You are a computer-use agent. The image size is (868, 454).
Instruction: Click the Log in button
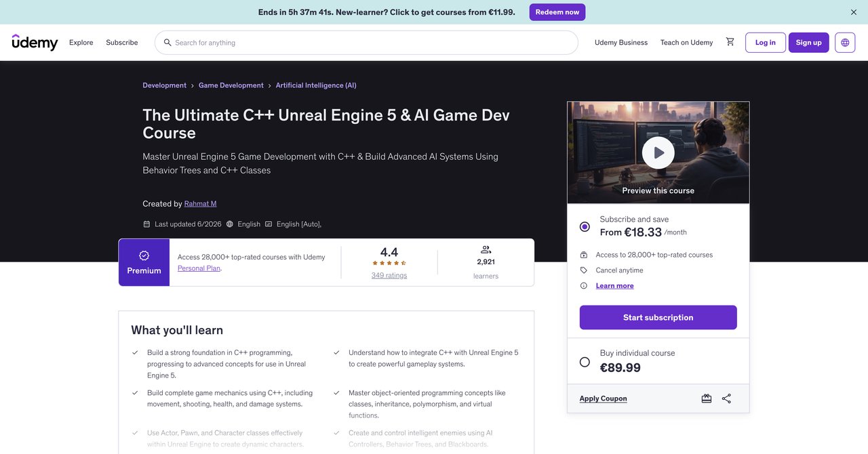pyautogui.click(x=766, y=43)
